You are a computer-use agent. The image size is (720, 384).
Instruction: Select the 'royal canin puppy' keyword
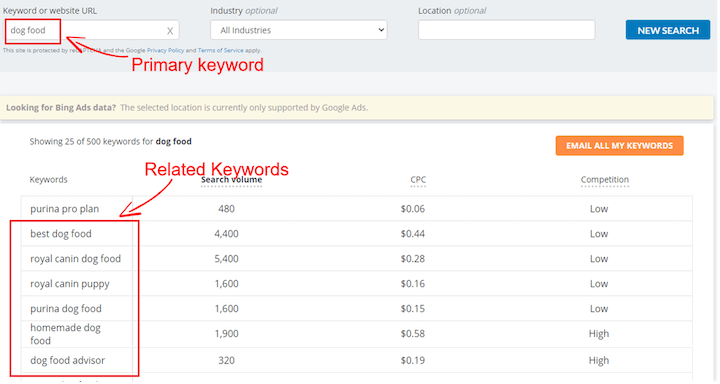(70, 284)
